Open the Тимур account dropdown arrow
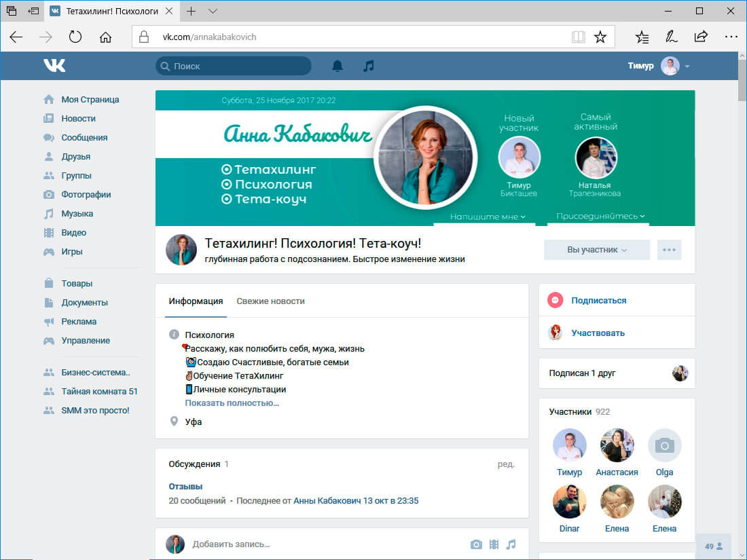The image size is (747, 560). (687, 67)
